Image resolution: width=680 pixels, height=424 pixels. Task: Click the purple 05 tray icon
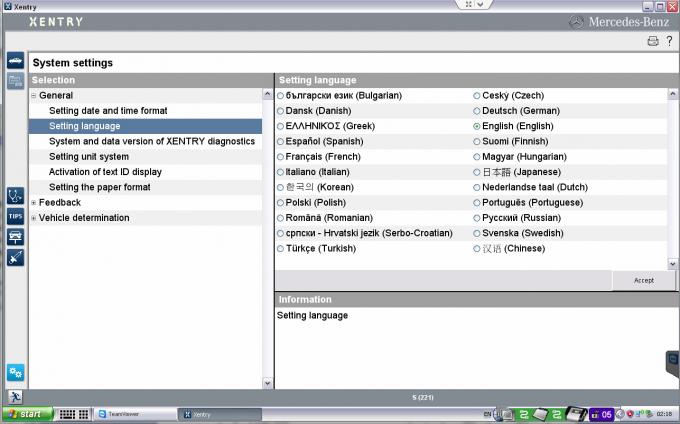point(602,414)
